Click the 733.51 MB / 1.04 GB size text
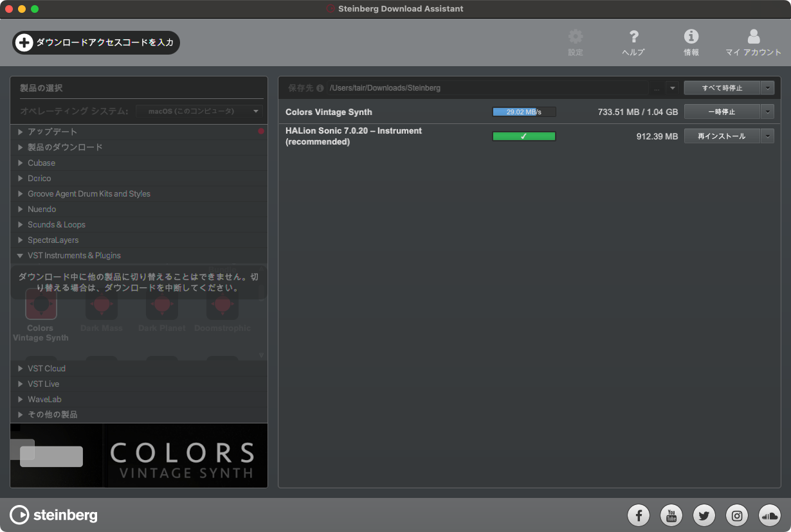 point(638,112)
